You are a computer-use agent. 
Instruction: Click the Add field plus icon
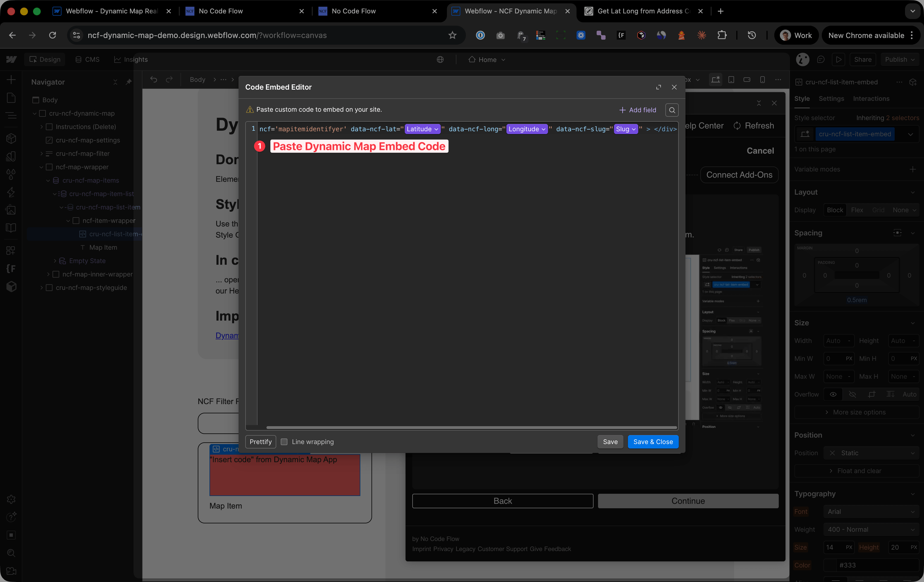622,110
